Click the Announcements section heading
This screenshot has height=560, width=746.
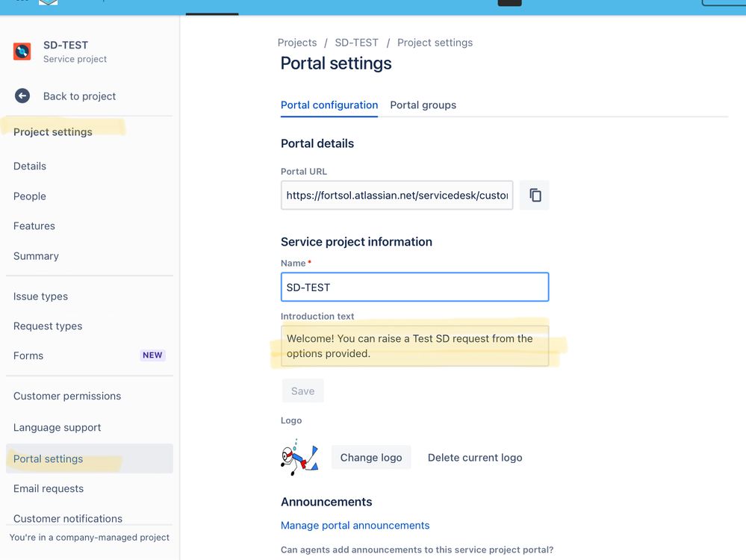(x=326, y=502)
